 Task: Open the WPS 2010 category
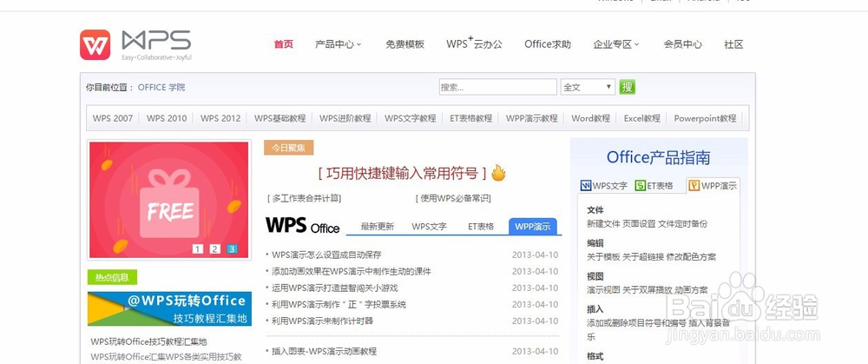tap(167, 118)
